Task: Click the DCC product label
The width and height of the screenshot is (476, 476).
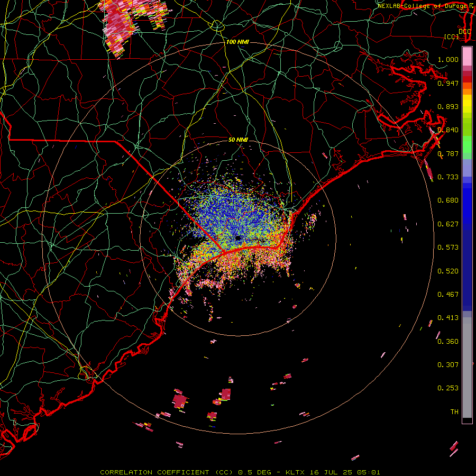Action: 464,32
